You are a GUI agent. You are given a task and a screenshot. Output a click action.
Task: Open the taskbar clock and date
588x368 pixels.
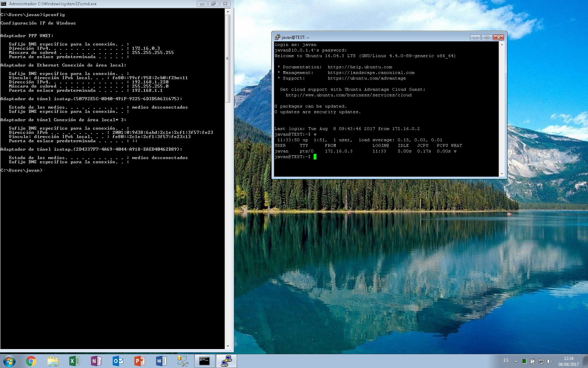tap(568, 361)
